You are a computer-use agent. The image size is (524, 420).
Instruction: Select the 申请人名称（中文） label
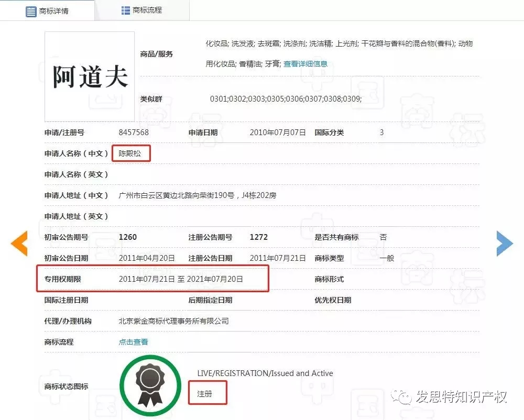(76, 153)
